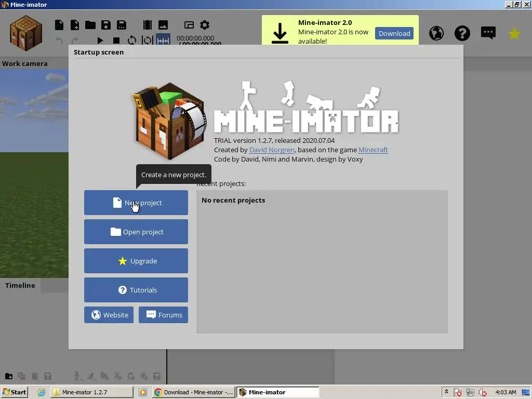Image resolution: width=532 pixels, height=399 pixels.
Task: Click the duplicate objects icon in the timeline toolbar
Action: pyautogui.click(x=22, y=376)
